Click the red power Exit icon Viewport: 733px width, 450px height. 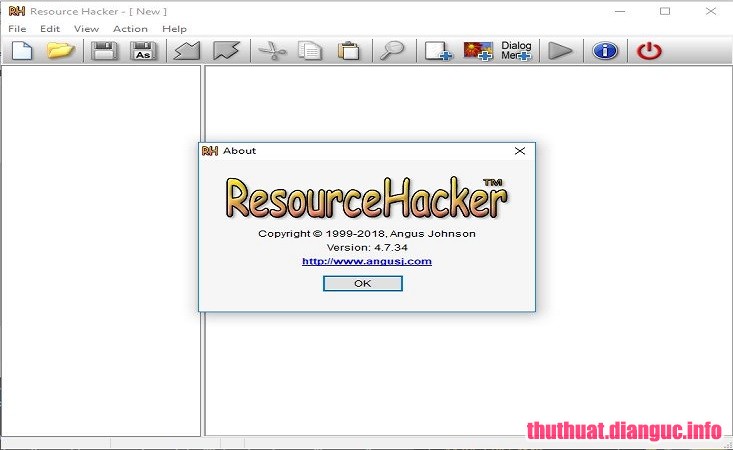coord(649,50)
